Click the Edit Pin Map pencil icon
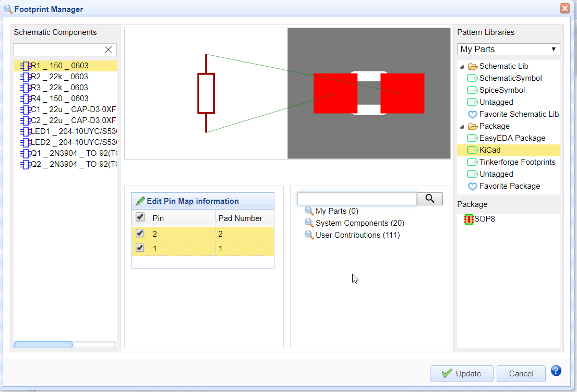 point(140,201)
